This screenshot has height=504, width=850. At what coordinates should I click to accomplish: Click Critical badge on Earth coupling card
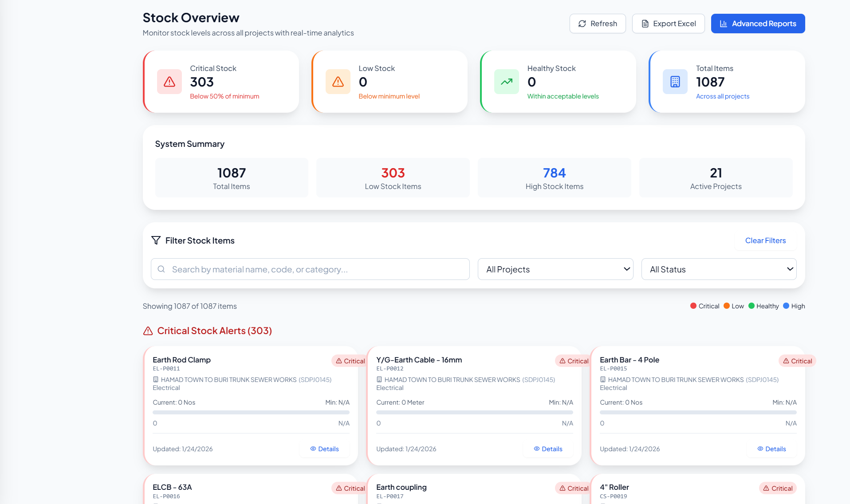pos(574,488)
